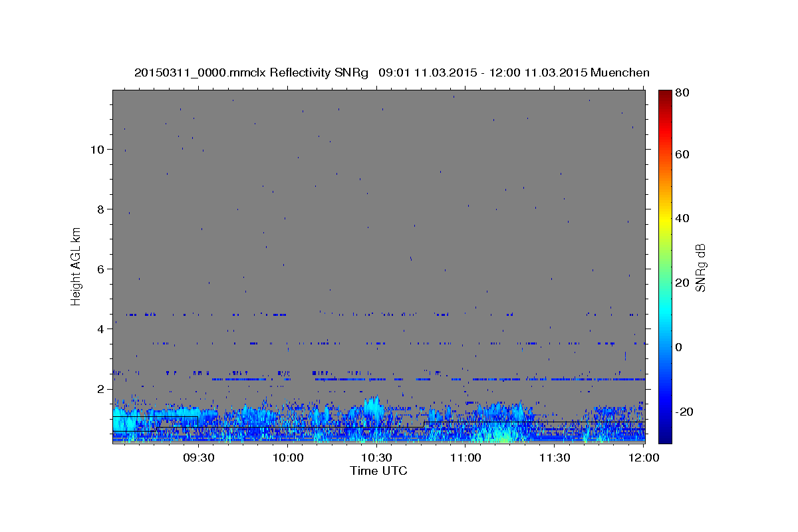Screen dimensions: 798x532
Task: Click the 'SNRg dB' colorbar label
Action: 700,267
